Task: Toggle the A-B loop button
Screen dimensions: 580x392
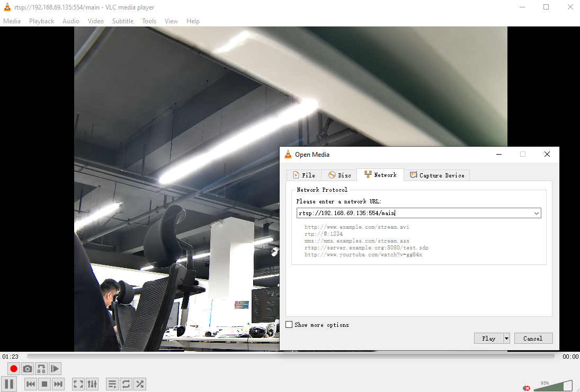Action: pos(41,369)
